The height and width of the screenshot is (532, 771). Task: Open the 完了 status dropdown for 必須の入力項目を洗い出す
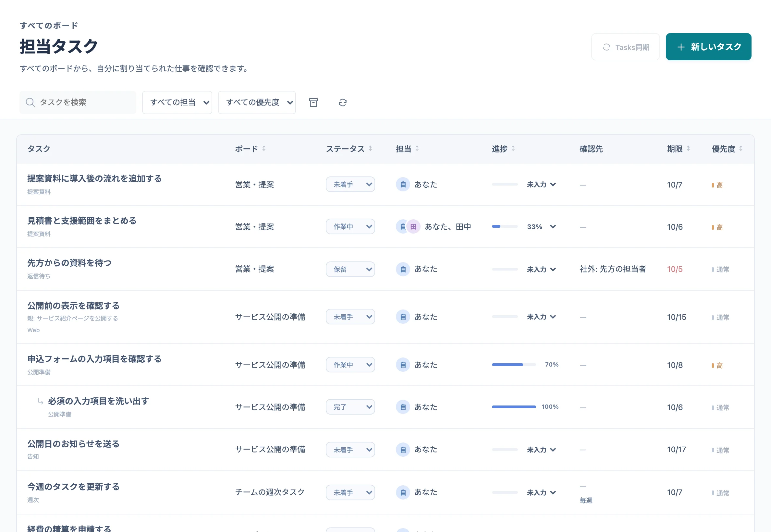point(350,407)
